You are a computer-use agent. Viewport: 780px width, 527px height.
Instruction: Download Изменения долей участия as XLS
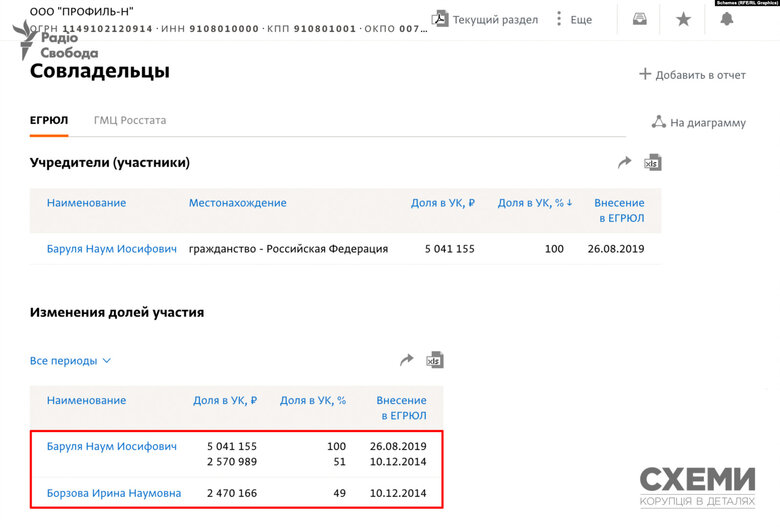pyautogui.click(x=434, y=360)
